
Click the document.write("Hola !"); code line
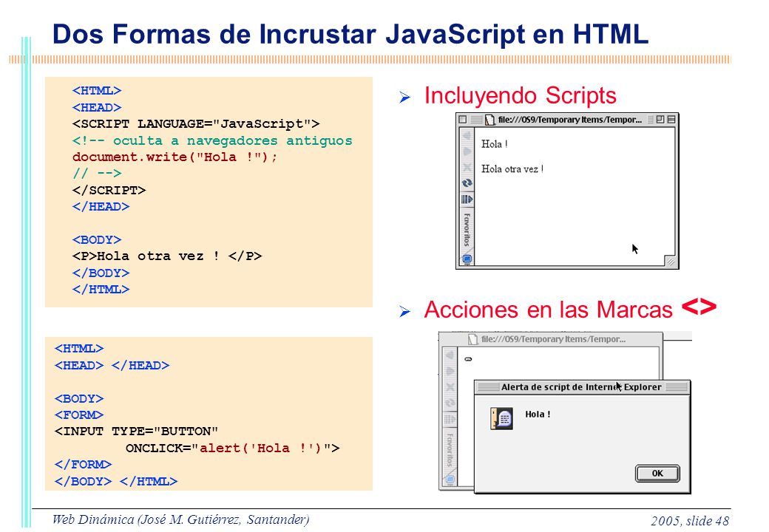(175, 157)
